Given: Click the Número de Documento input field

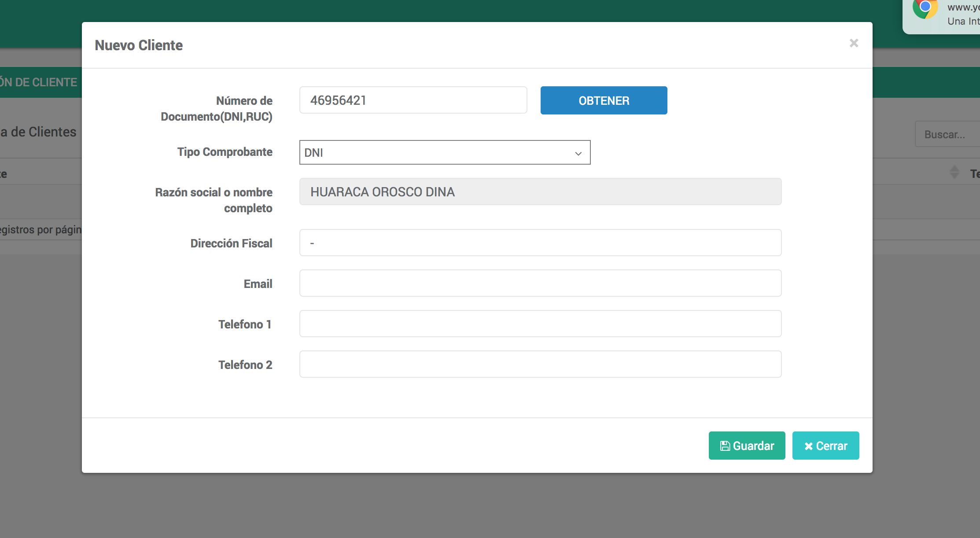Looking at the screenshot, I should (413, 100).
